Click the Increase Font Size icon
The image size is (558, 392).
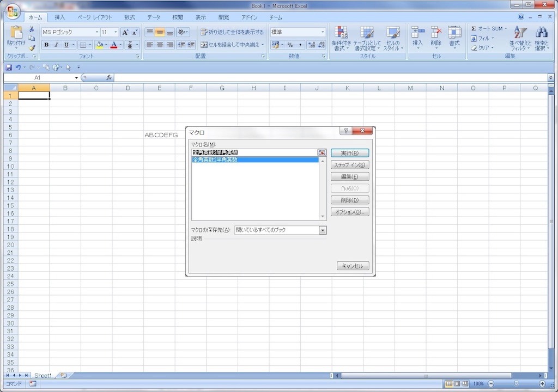coord(125,32)
